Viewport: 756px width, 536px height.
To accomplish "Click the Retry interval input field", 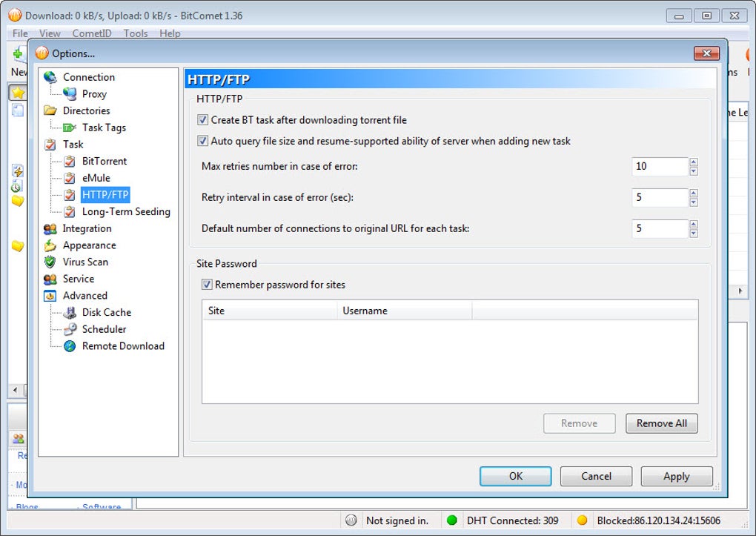I will [x=660, y=197].
